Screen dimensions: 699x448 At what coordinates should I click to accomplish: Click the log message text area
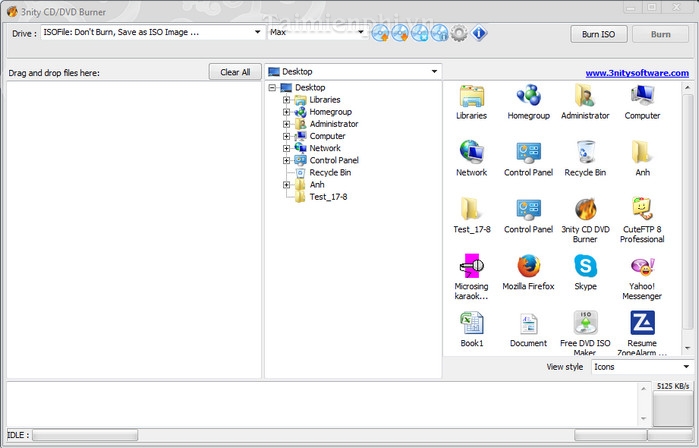[322, 403]
